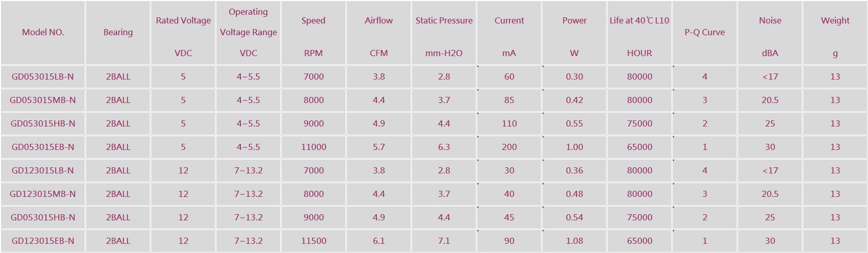Click the Model NO. column header

[43, 32]
